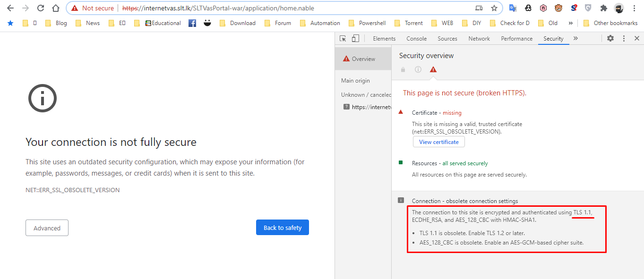This screenshot has width=644, height=279.
Task: Click the Advanced button
Action: (x=47, y=228)
